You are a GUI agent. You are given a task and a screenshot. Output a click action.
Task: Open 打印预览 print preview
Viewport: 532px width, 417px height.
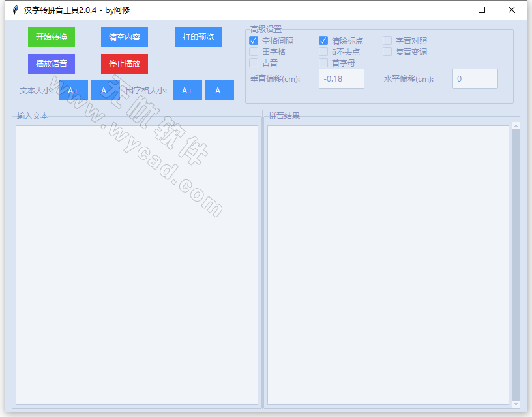coord(198,37)
